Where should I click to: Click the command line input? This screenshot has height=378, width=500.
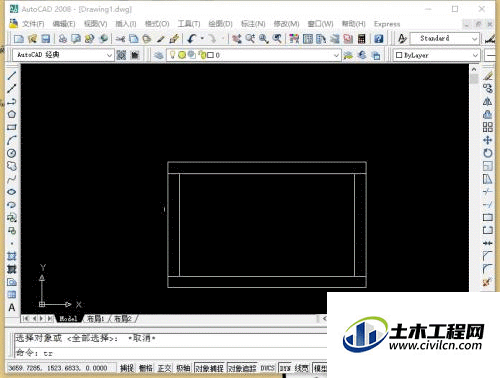[170, 352]
